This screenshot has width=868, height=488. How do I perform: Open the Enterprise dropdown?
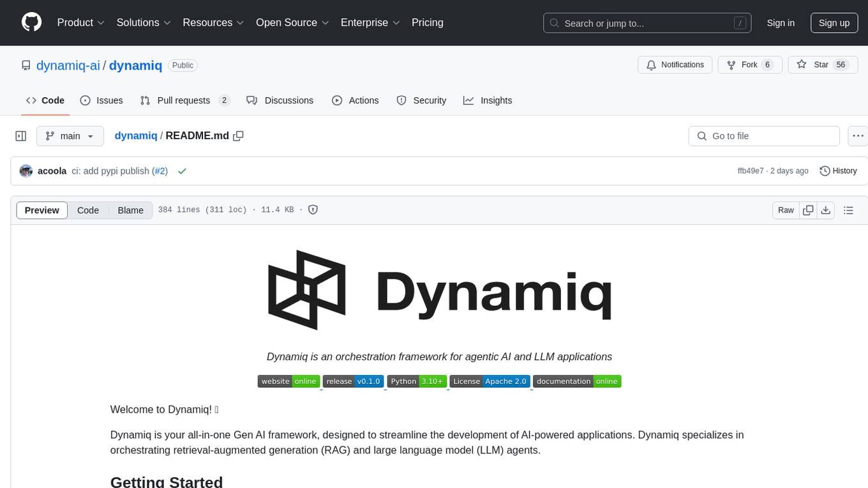(x=370, y=22)
